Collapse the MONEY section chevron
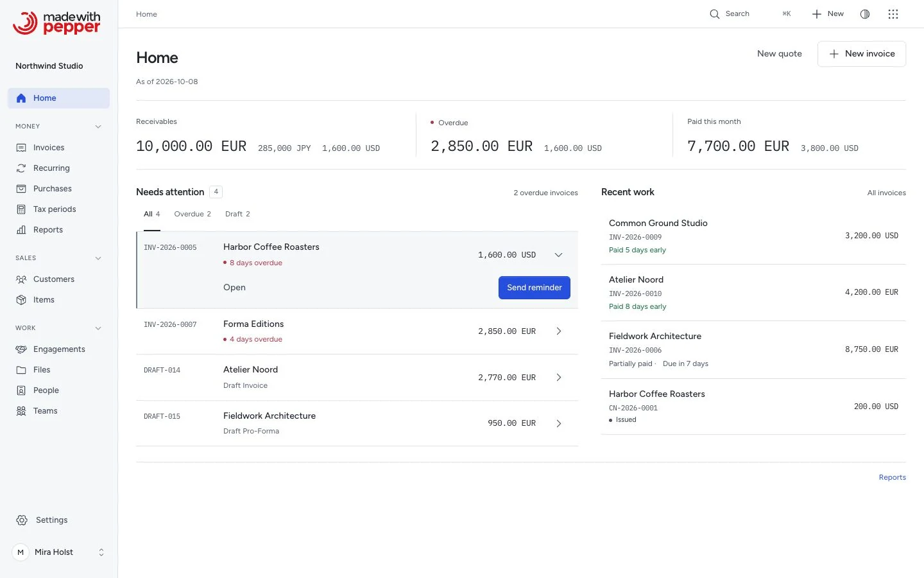The width and height of the screenshot is (924, 578). 98,127
